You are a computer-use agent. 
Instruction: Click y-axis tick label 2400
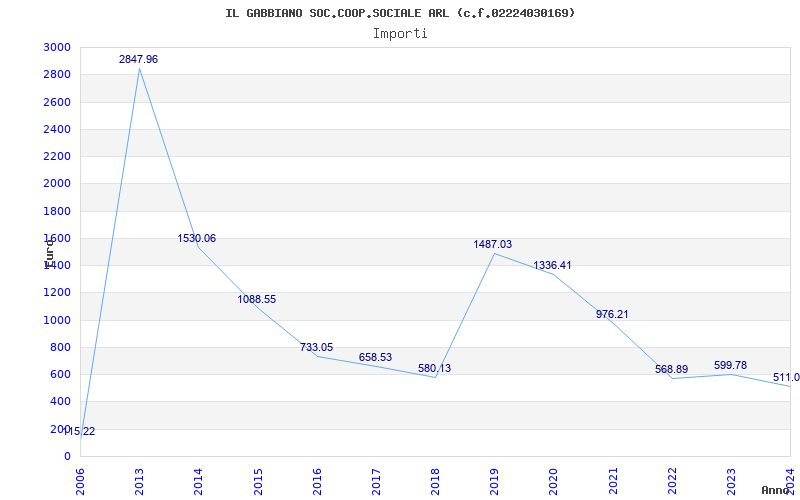[57, 130]
